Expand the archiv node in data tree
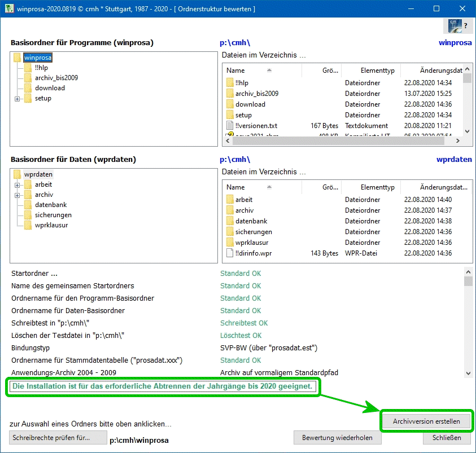The width and height of the screenshot is (476, 453). [x=17, y=195]
